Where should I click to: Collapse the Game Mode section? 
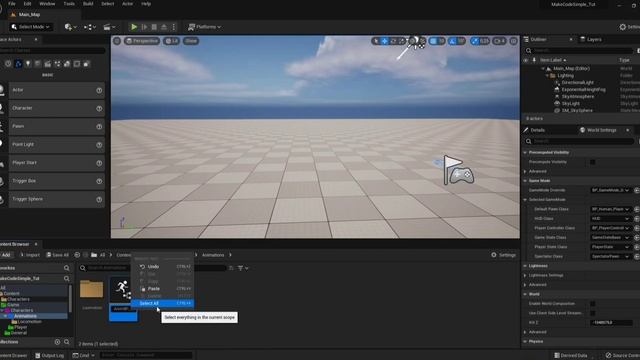[x=526, y=180]
